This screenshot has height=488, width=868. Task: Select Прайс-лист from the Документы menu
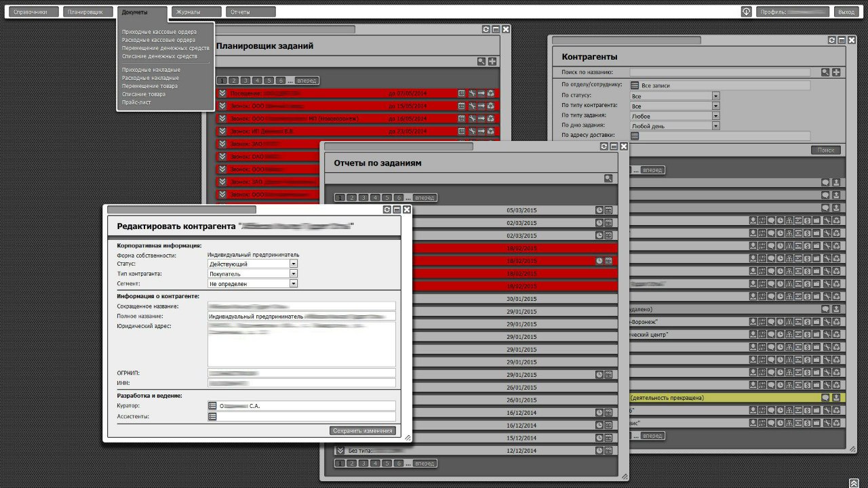136,102
